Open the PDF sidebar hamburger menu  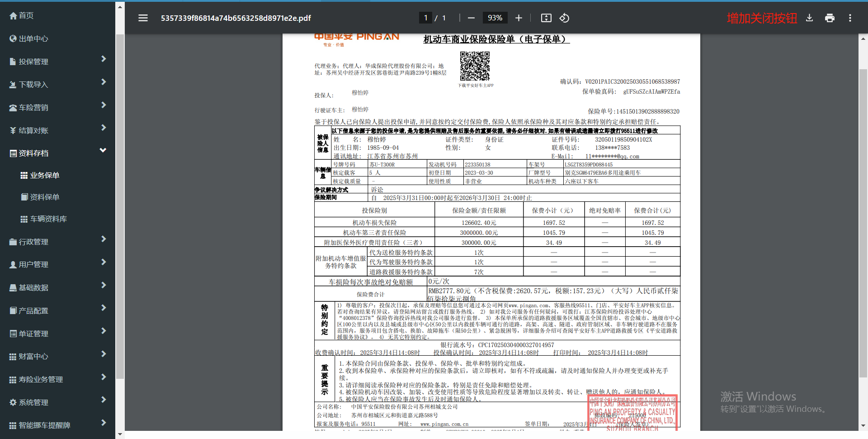pos(143,18)
